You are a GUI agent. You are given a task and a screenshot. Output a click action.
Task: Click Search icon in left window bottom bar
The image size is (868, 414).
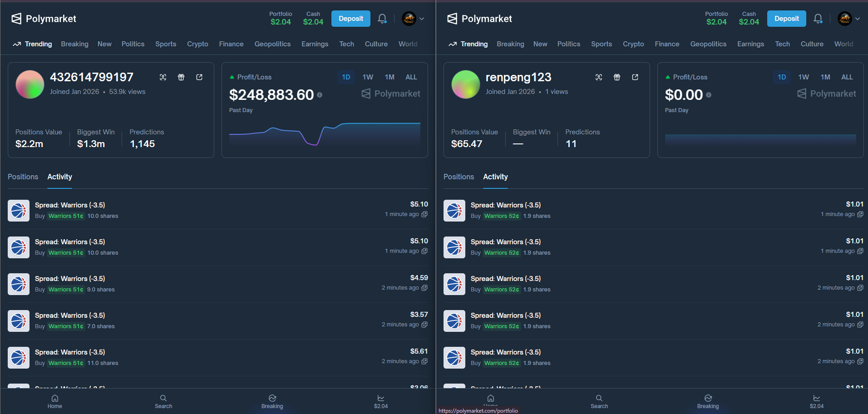pyautogui.click(x=163, y=398)
